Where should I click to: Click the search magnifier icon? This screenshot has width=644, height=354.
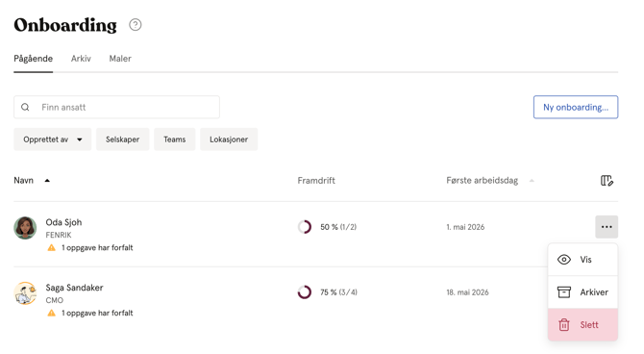(25, 107)
